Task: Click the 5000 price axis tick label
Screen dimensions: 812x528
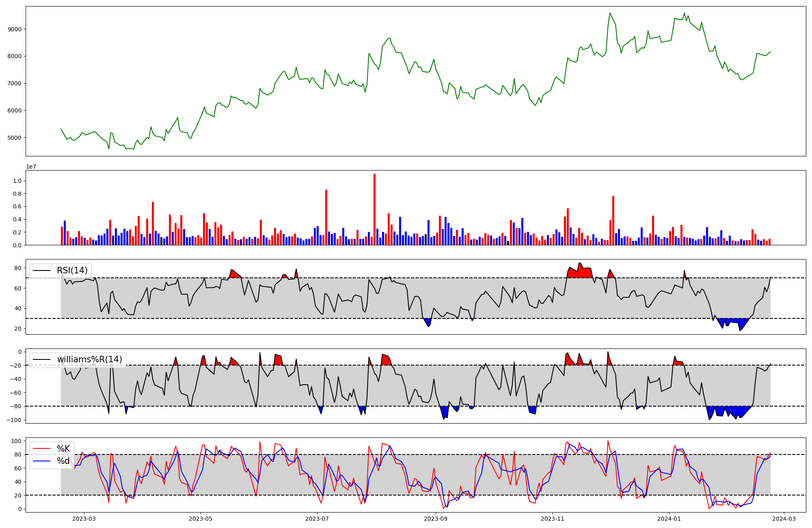Action: 15,138
